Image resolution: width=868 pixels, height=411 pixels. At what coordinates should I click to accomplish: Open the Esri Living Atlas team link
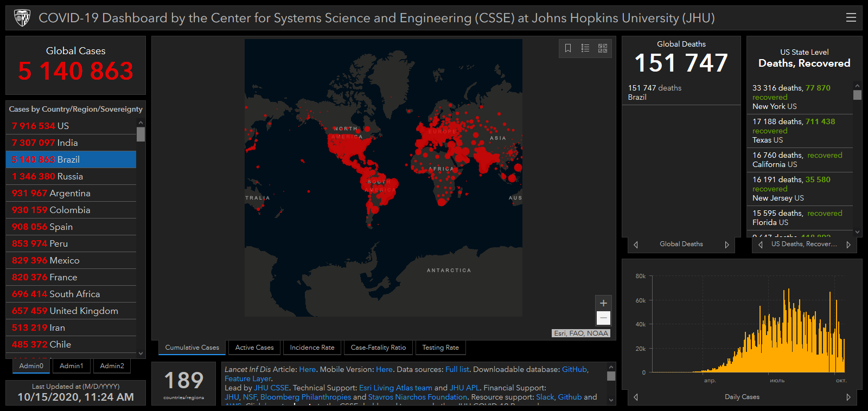395,388
